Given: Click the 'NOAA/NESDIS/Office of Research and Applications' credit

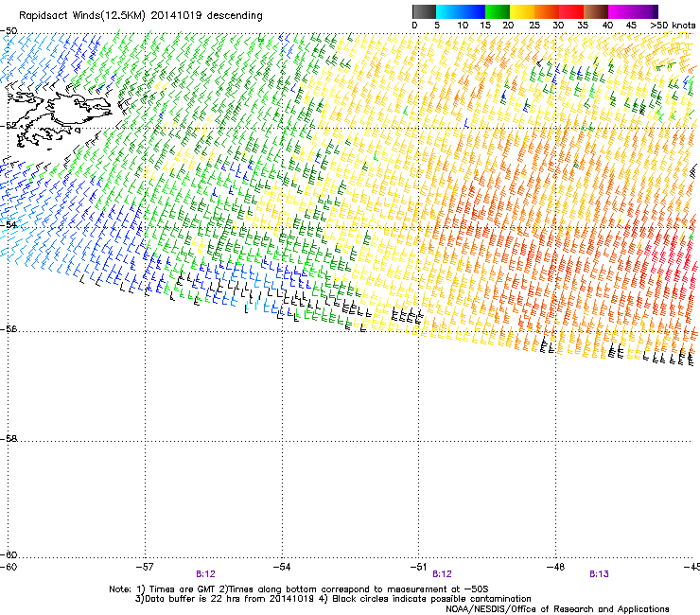Looking at the screenshot, I should coord(557,609).
